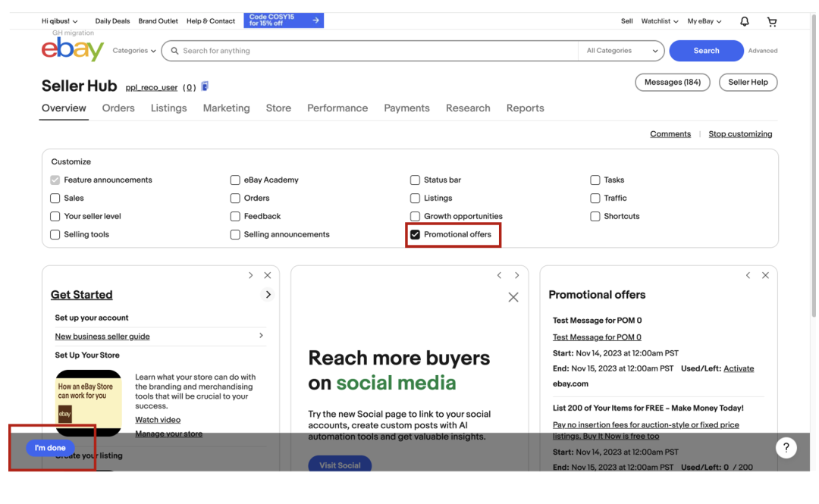Click the blue Search button
The height and width of the screenshot is (504, 819).
(x=706, y=51)
